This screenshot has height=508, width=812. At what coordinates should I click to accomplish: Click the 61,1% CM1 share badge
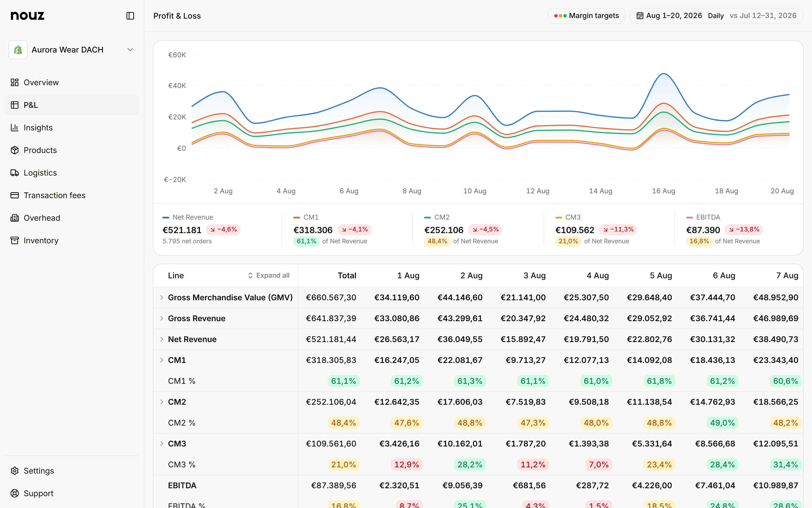pos(306,241)
